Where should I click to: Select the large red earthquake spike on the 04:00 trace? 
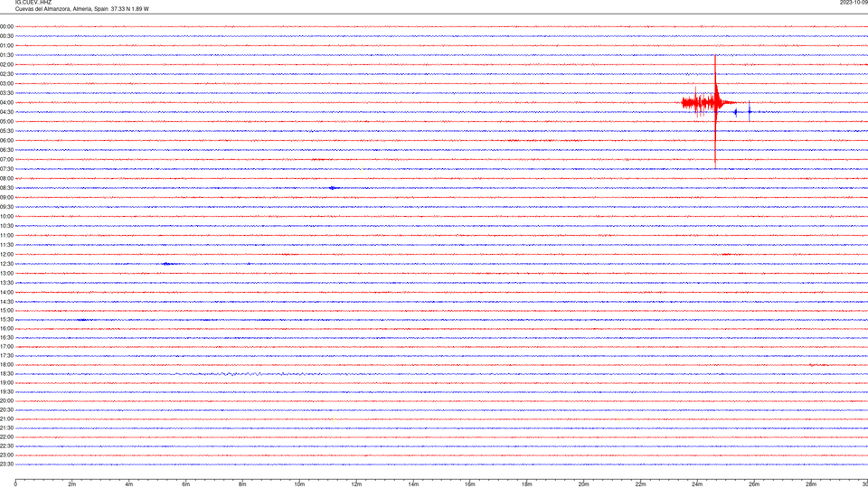click(714, 110)
